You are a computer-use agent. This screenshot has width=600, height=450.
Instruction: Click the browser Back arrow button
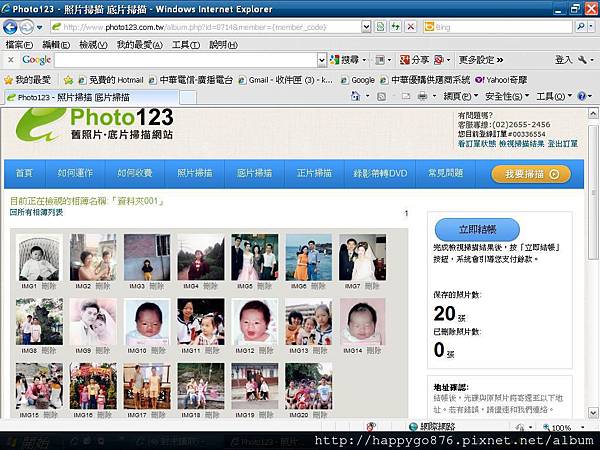coord(10,27)
